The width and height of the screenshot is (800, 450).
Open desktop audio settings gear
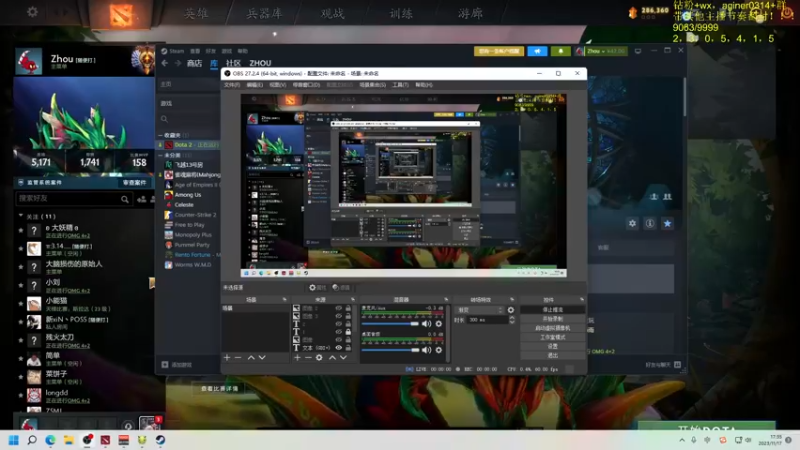439,350
